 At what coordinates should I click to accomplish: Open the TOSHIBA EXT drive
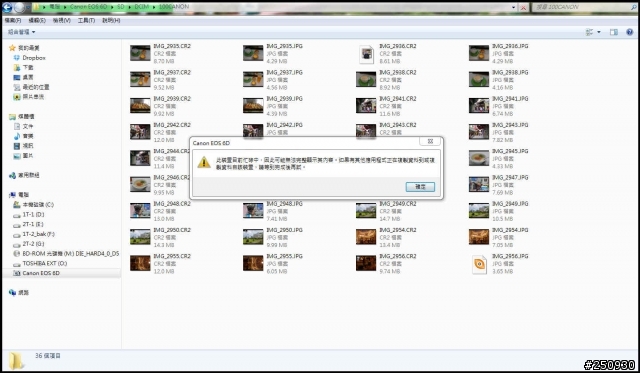(44, 263)
